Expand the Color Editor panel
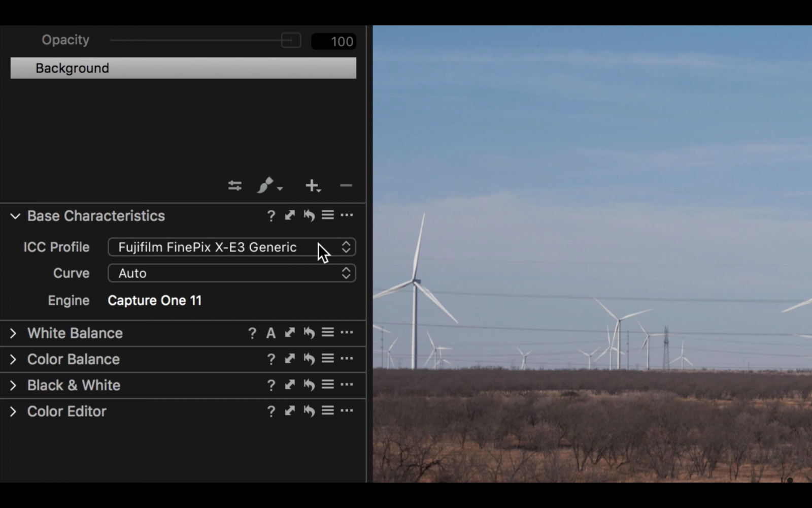Screen dimensions: 812x508 click(x=14, y=411)
